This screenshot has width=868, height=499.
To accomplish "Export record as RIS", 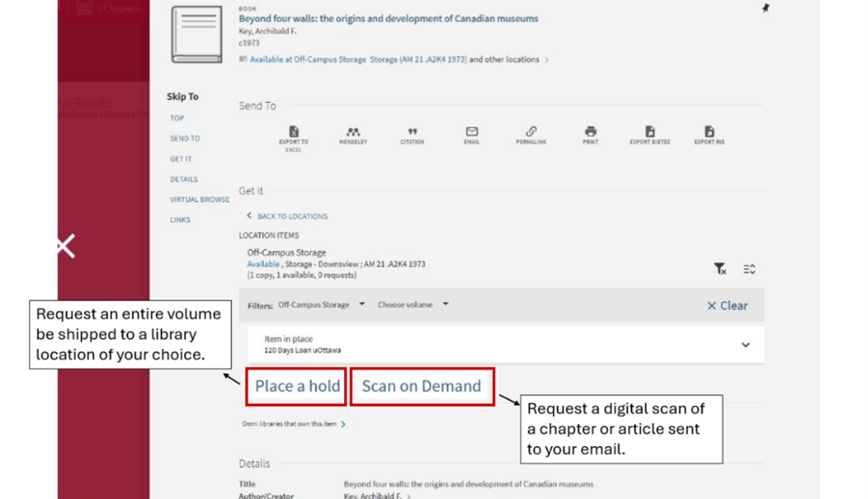I will pos(709,136).
